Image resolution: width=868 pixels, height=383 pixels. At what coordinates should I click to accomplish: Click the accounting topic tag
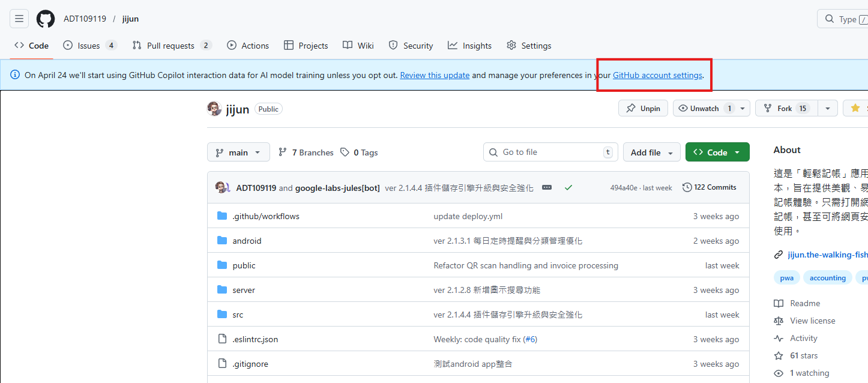click(x=827, y=278)
